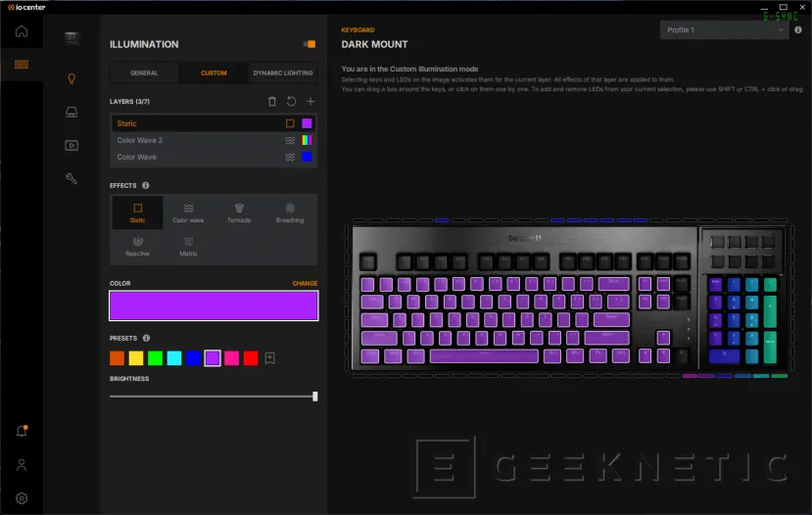
Task: Delete the selected layer with trash icon
Action: [272, 102]
